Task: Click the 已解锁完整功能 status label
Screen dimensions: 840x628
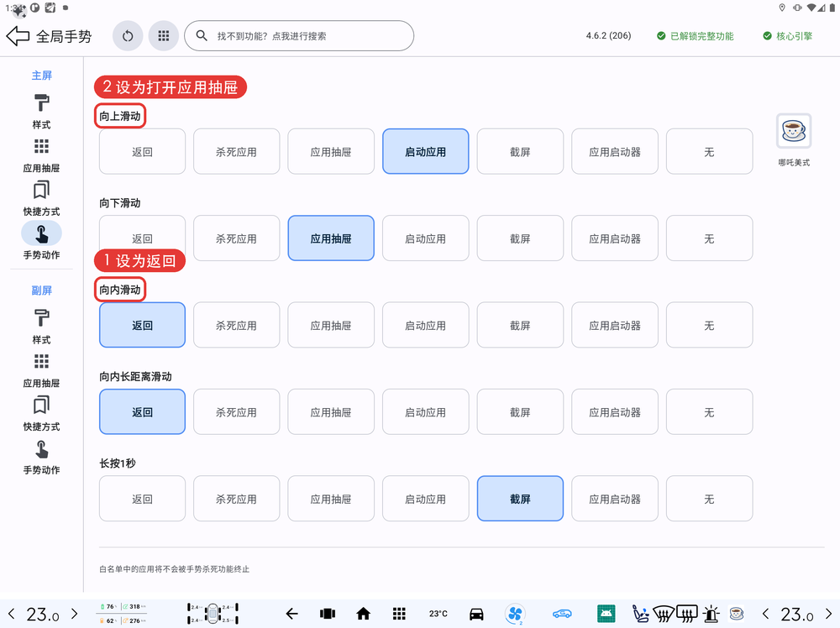Action: (x=696, y=36)
